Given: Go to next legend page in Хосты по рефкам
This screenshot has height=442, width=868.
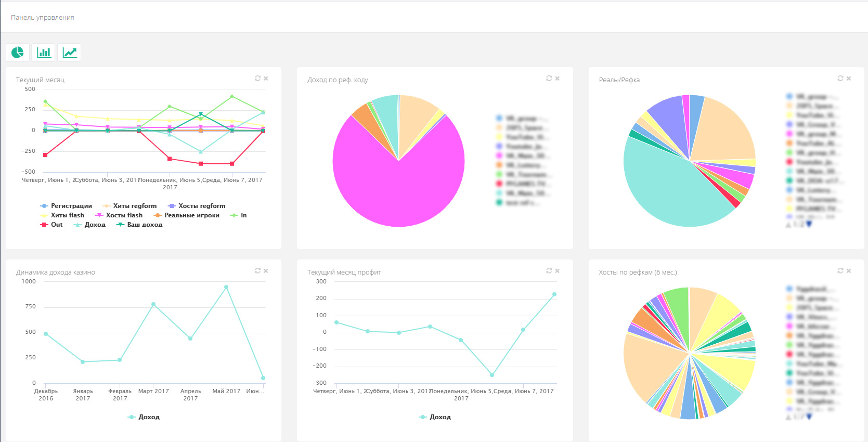Looking at the screenshot, I should tap(809, 417).
